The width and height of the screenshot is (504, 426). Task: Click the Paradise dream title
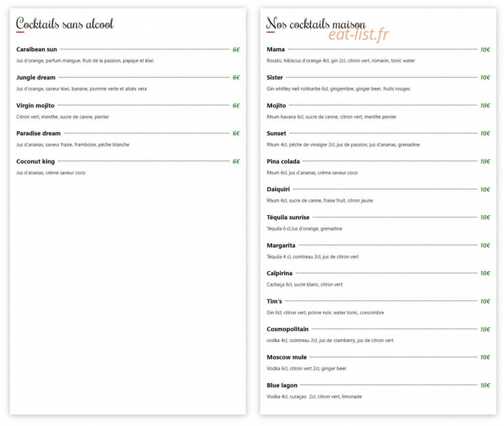pos(38,134)
